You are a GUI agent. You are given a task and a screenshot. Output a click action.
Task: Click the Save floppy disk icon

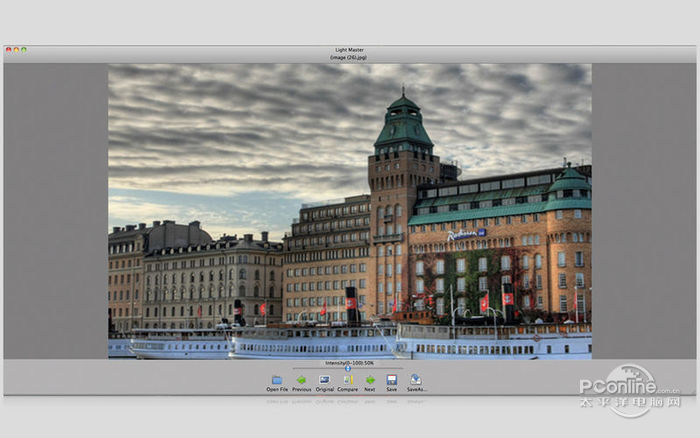coord(392,380)
